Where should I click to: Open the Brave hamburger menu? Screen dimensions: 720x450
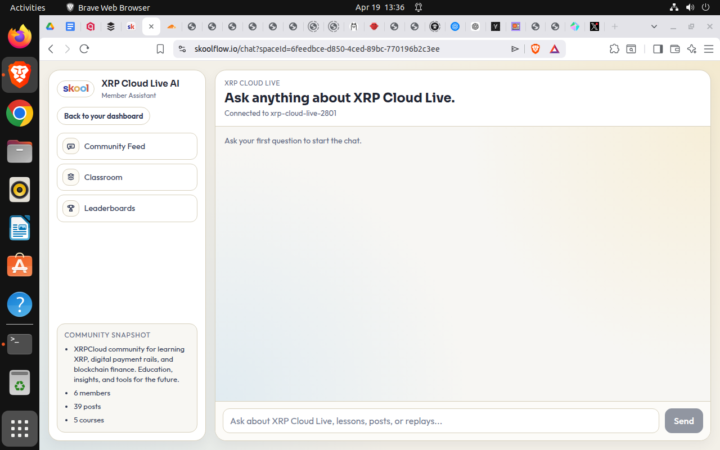pyautogui.click(x=709, y=49)
